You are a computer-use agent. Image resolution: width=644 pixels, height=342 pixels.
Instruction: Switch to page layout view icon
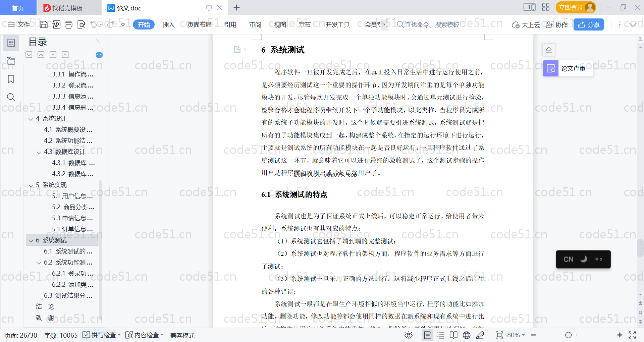(x=428, y=335)
